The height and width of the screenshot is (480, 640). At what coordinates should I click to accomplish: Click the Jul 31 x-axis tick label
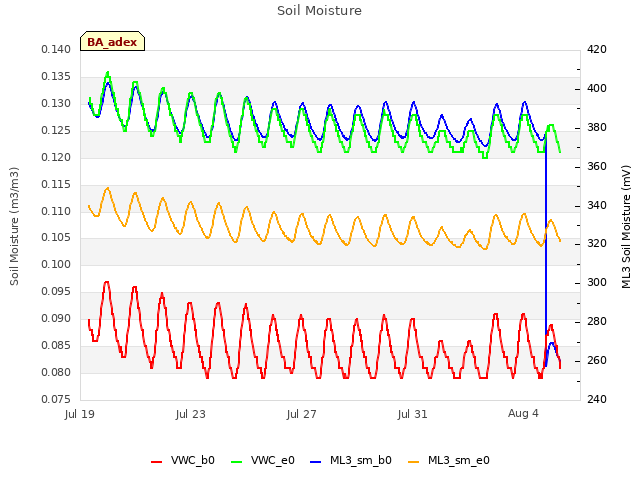coord(413,414)
